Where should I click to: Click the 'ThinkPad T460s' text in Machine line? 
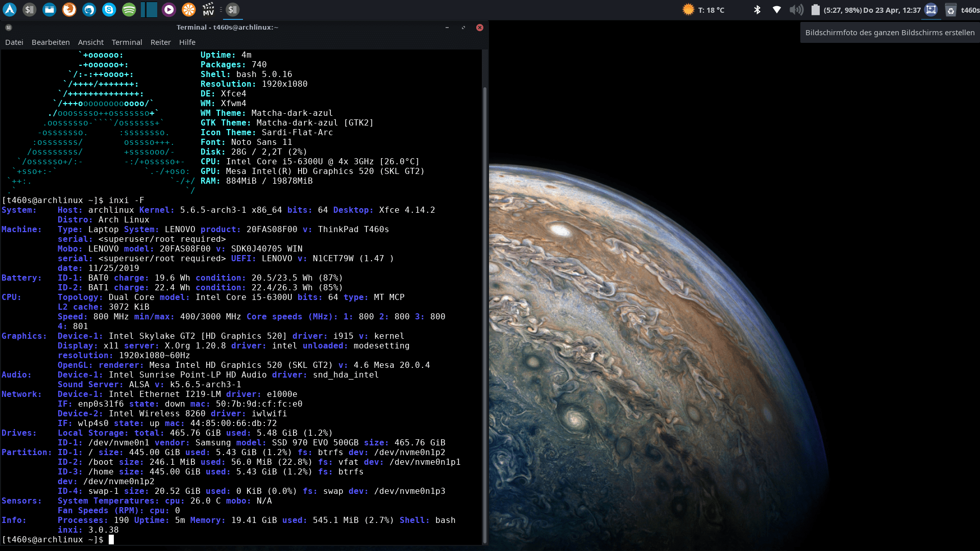353,230
